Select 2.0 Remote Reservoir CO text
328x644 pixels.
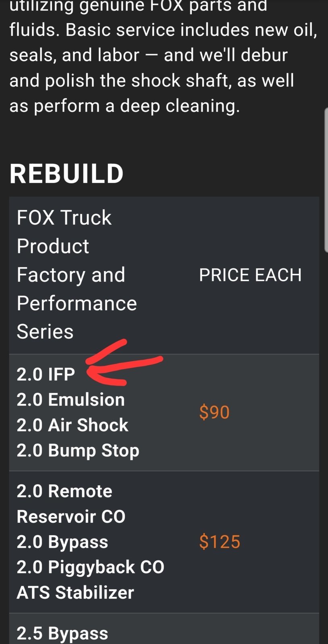(71, 503)
